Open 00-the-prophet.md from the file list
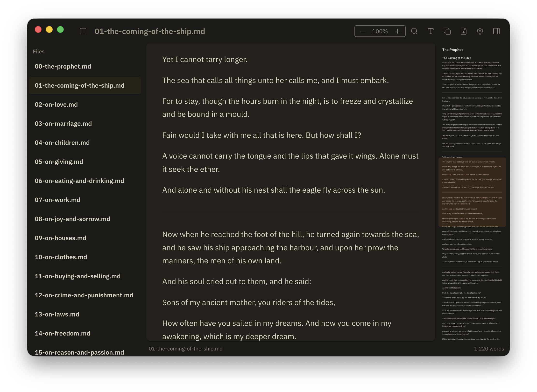This screenshot has width=537, height=392. pyautogui.click(x=63, y=66)
